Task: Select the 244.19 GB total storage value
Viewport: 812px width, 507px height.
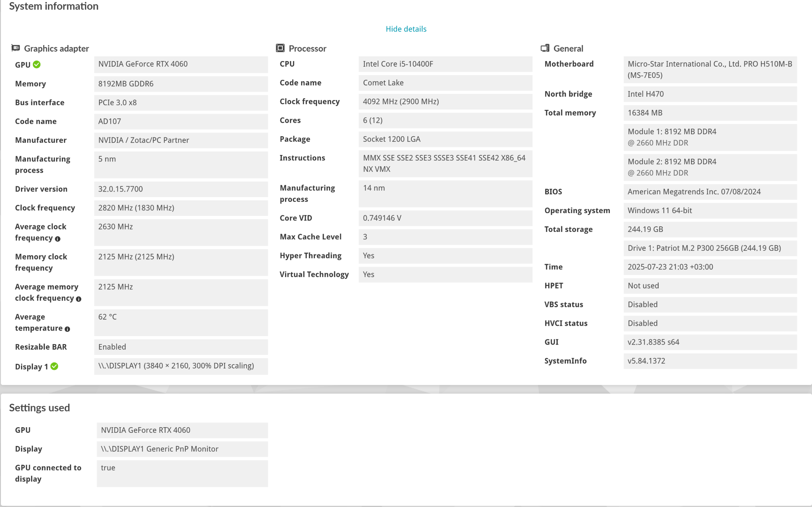Action: click(x=710, y=230)
